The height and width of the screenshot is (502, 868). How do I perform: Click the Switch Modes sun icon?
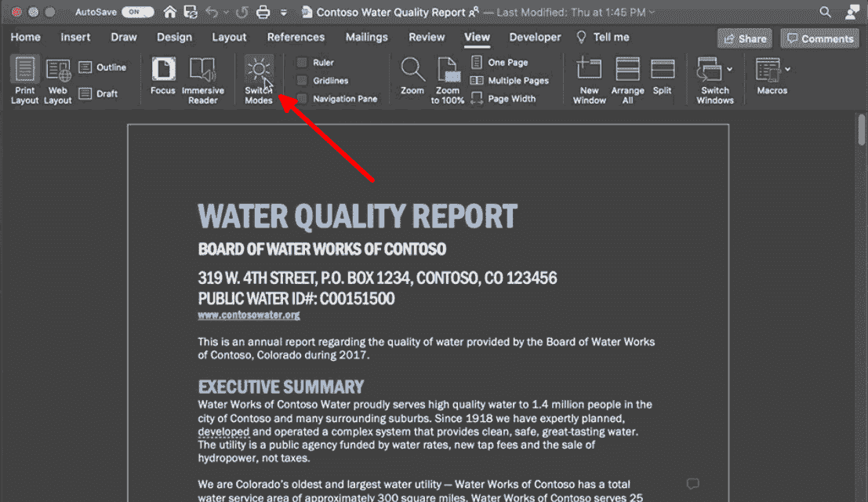click(258, 71)
